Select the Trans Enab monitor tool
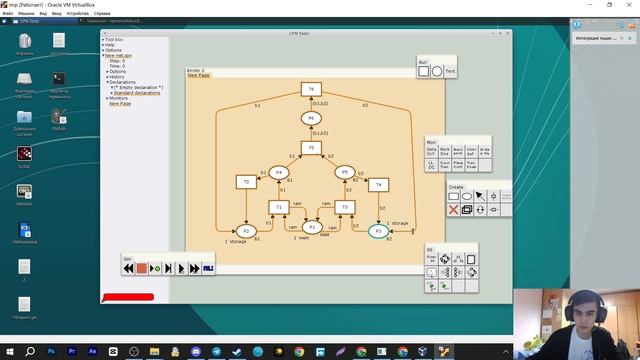Screen dimensions: 640x360 coord(471,165)
